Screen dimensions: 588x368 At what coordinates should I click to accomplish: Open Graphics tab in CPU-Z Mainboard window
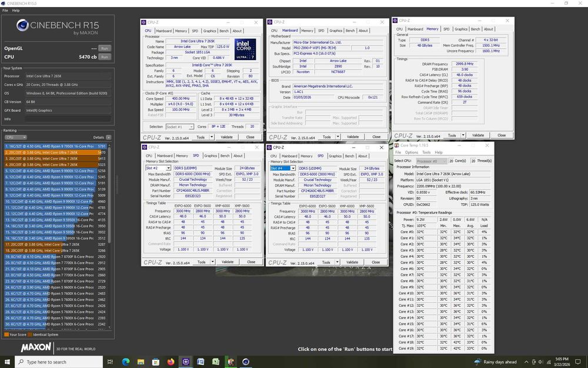336,31
